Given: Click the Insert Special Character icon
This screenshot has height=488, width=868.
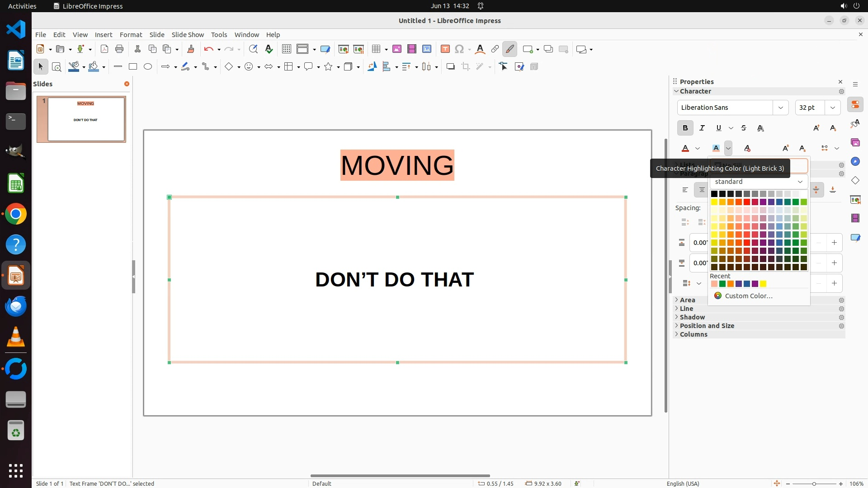Looking at the screenshot, I should 459,49.
